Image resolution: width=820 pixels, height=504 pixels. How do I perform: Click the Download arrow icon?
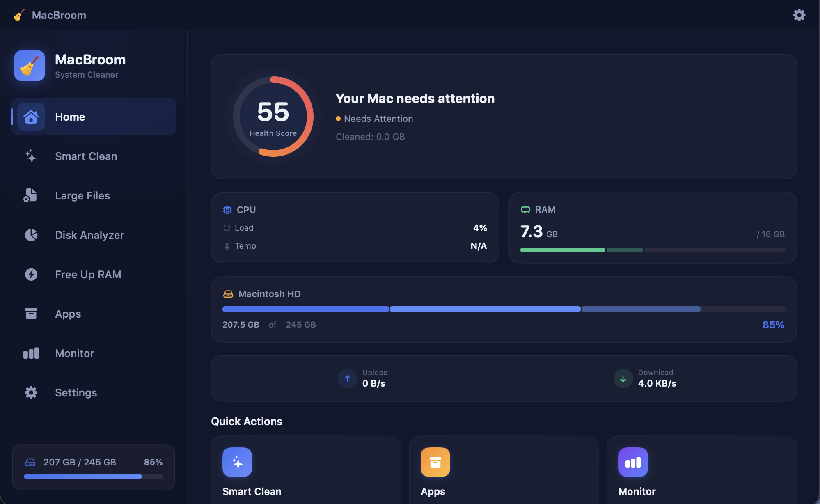[x=623, y=378]
